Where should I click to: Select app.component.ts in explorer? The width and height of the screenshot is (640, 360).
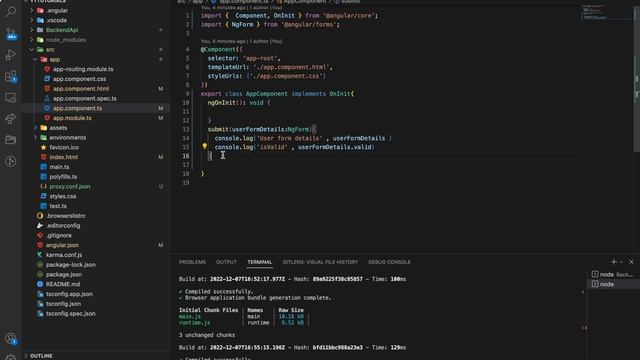tap(78, 108)
